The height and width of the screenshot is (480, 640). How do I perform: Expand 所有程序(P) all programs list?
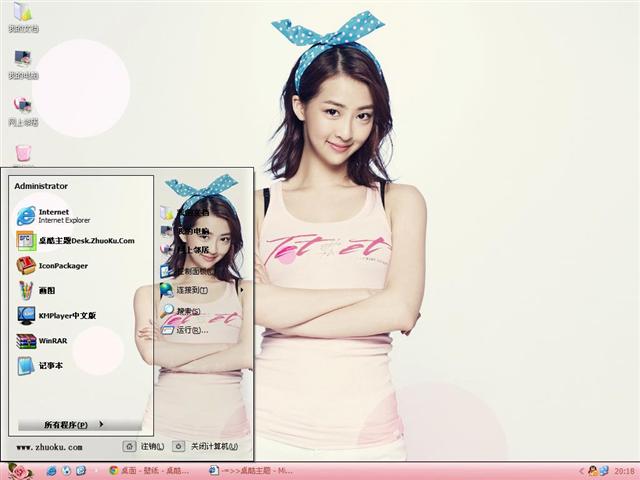click(x=80, y=425)
